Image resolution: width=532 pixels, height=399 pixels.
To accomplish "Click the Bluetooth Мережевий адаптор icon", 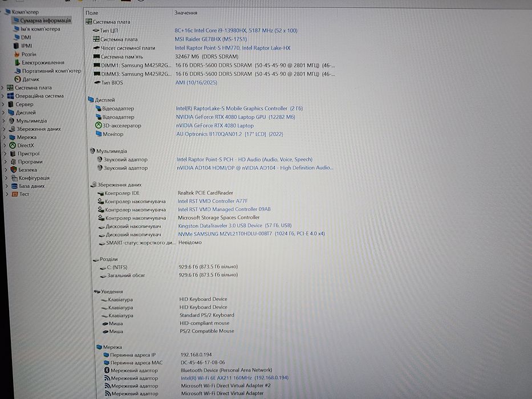I will point(107,370).
